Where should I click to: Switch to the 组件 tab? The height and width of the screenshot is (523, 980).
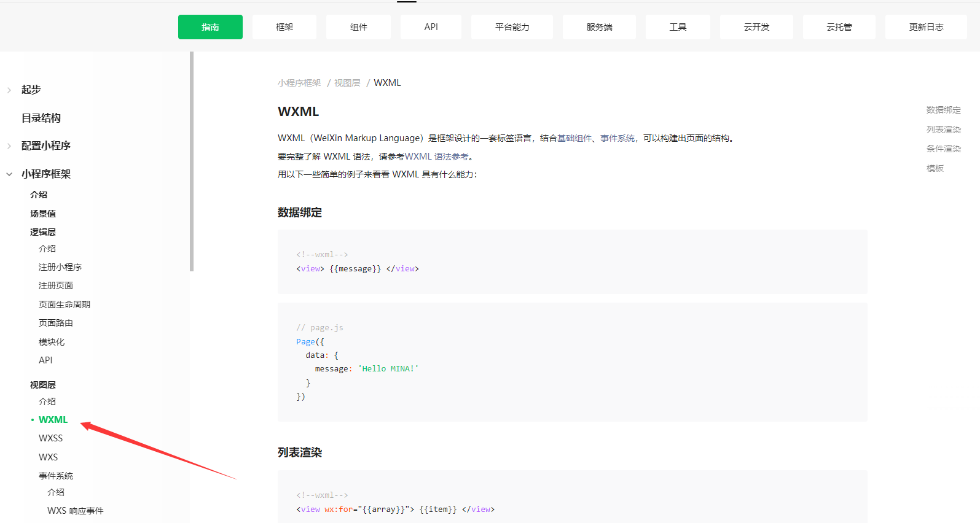click(x=358, y=27)
